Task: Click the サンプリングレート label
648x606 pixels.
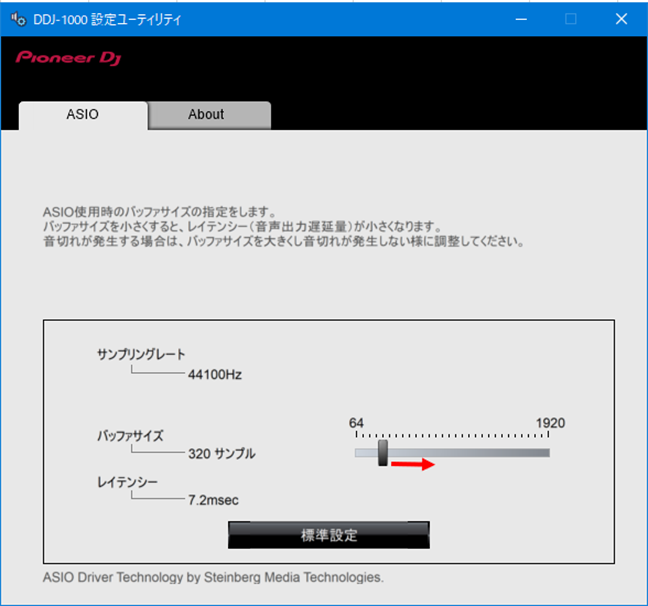Action: point(141,354)
